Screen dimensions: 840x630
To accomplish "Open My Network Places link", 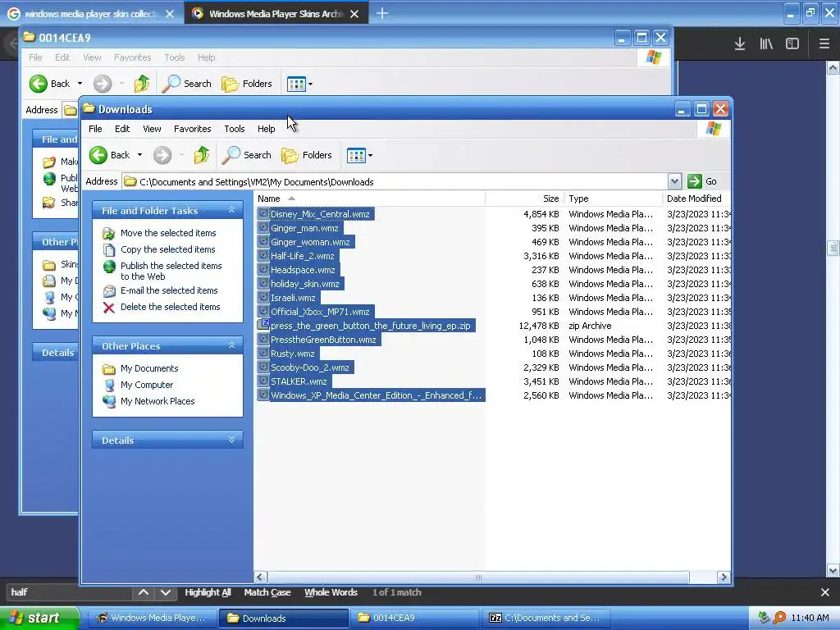I will 157,401.
